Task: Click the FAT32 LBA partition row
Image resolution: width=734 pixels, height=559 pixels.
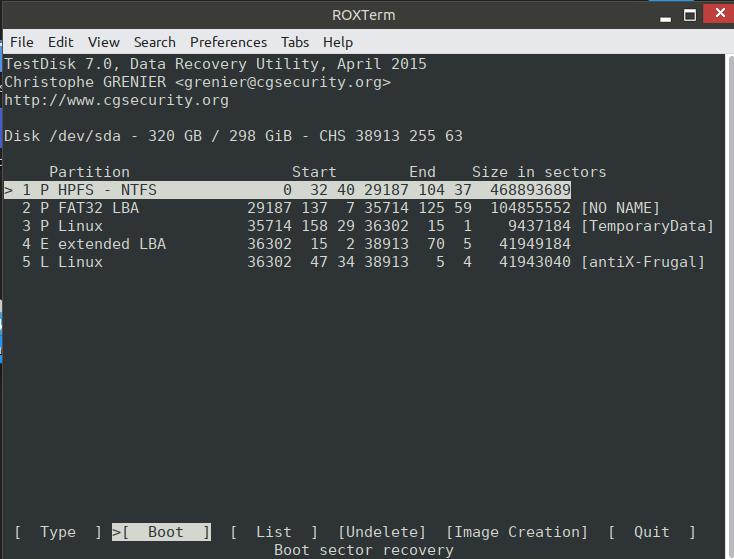Action: pos(341,208)
